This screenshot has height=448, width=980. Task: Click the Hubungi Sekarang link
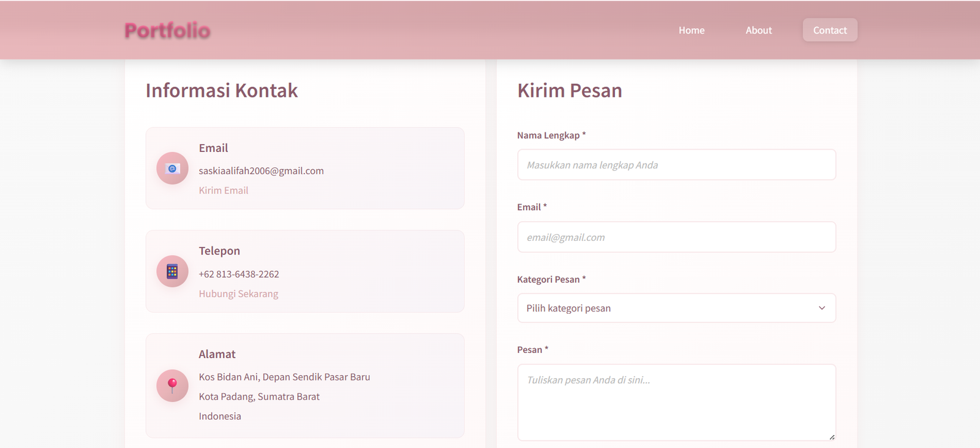click(x=238, y=294)
